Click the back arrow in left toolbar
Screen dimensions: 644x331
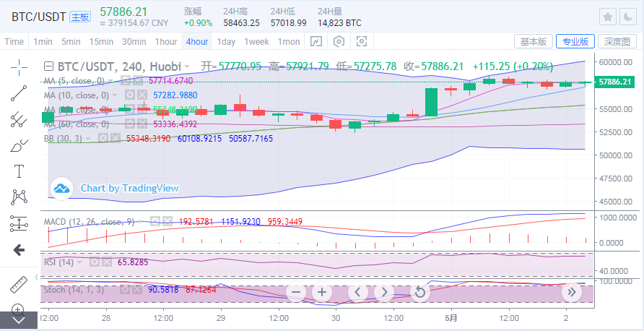click(19, 249)
